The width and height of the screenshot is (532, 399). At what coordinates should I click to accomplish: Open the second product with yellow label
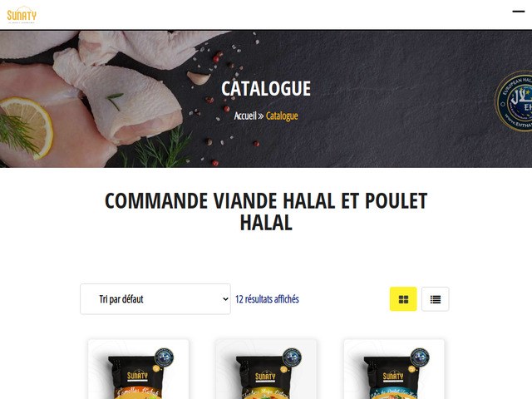coord(266,369)
